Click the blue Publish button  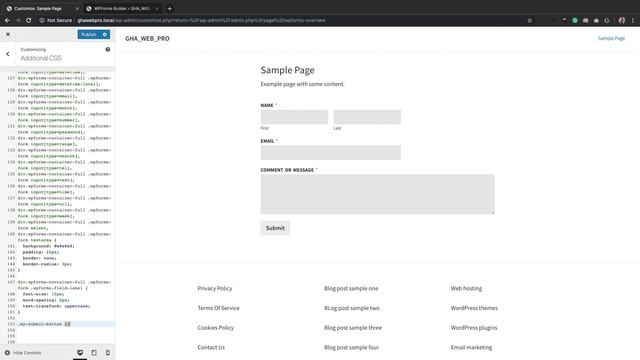[89, 34]
